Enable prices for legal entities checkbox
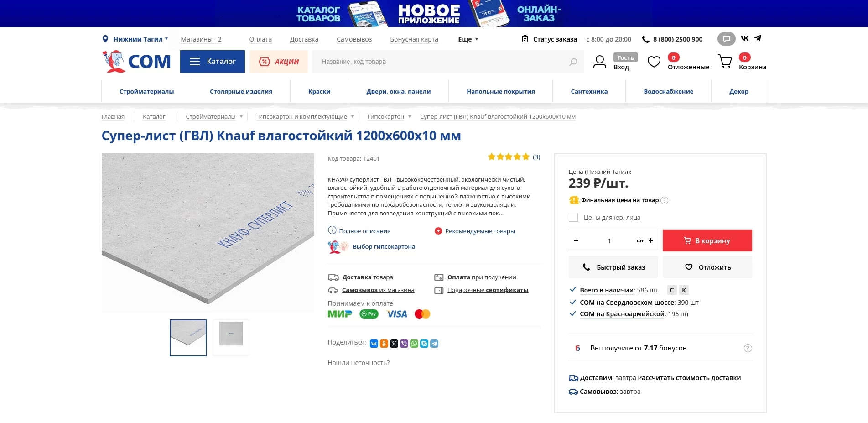 573,218
